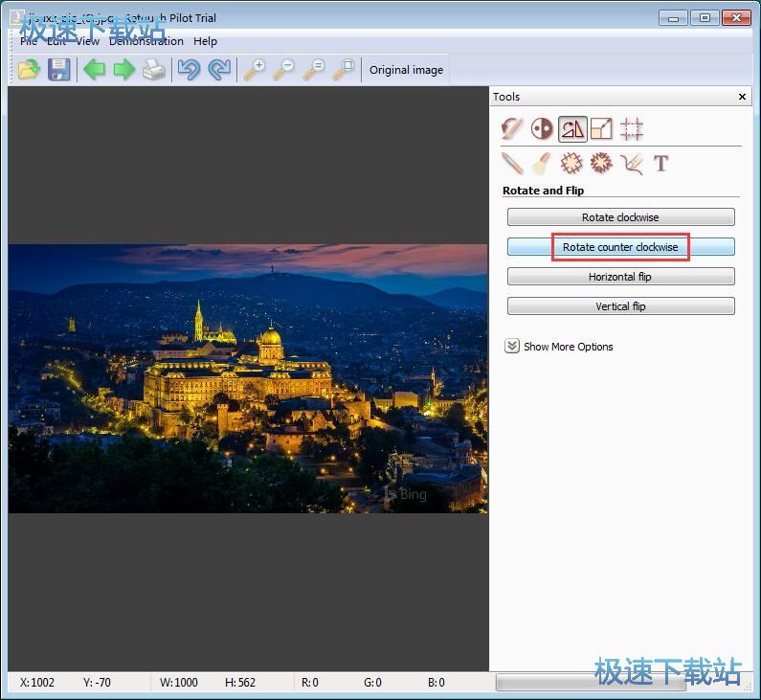This screenshot has height=700, width=761.
Task: Close the Tools panel
Action: (x=742, y=97)
